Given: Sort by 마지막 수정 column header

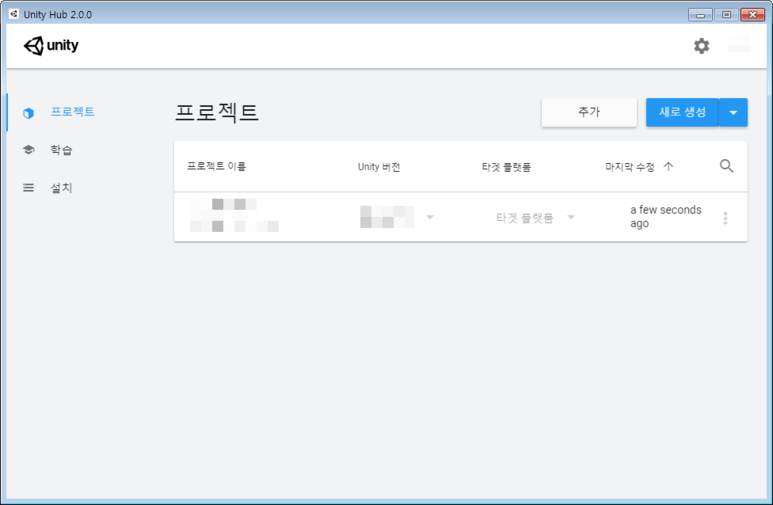Looking at the screenshot, I should pos(630,167).
